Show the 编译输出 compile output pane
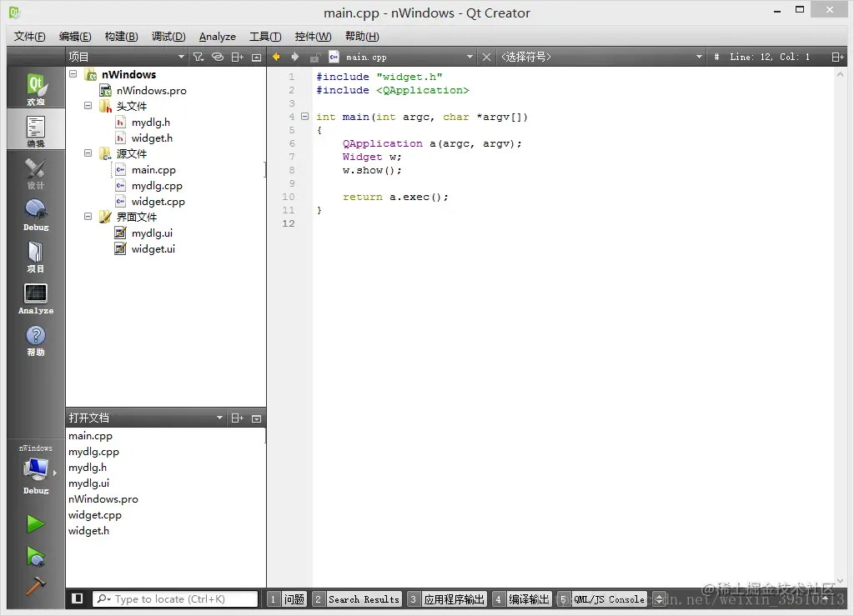The height and width of the screenshot is (616, 854). click(x=522, y=599)
